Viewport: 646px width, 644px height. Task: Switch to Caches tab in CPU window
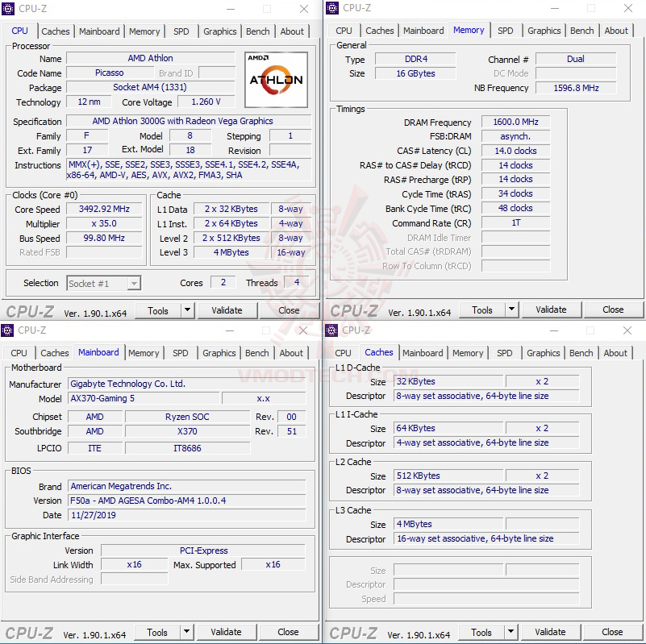[x=56, y=31]
